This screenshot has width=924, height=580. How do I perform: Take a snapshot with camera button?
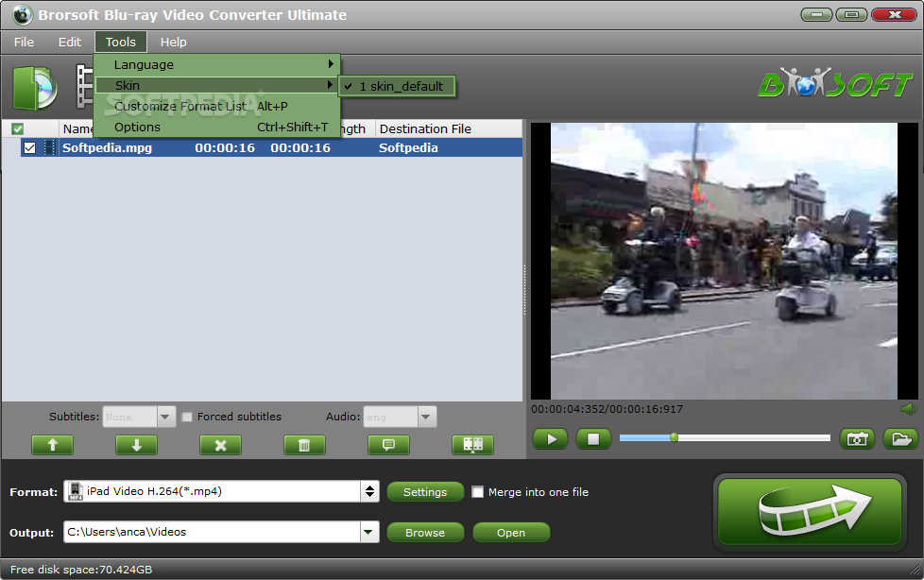tap(858, 439)
